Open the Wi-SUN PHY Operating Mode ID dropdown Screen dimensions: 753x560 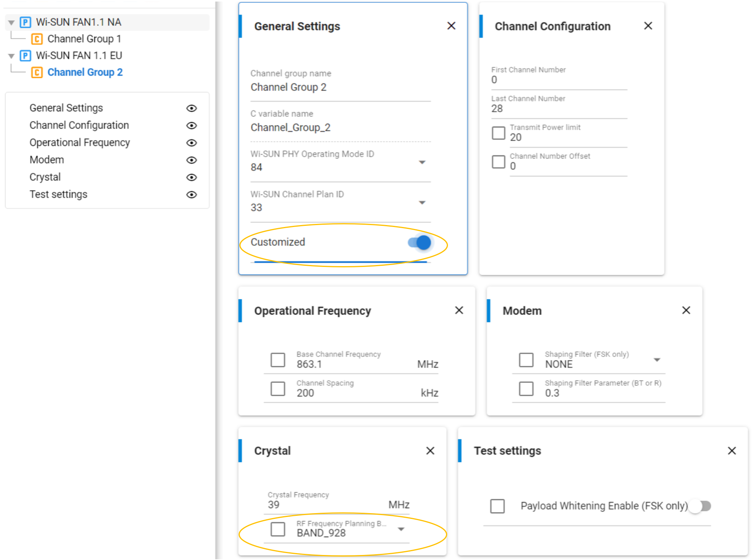(422, 162)
